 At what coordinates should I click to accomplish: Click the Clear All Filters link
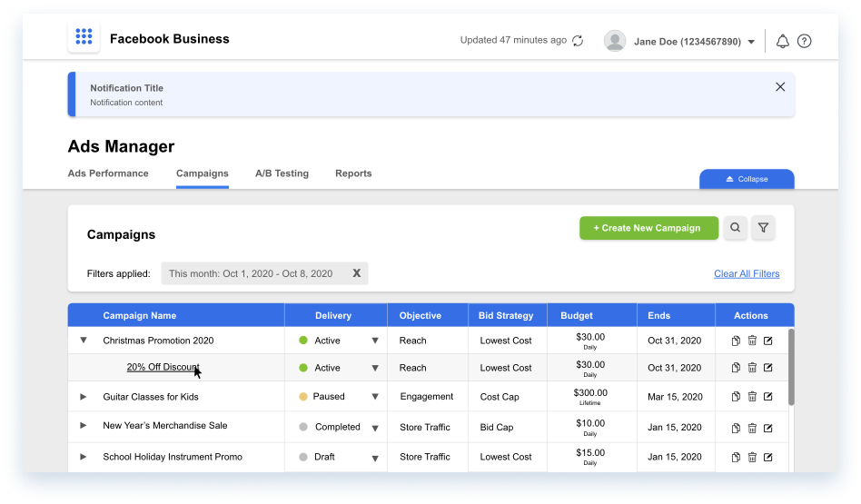click(746, 273)
